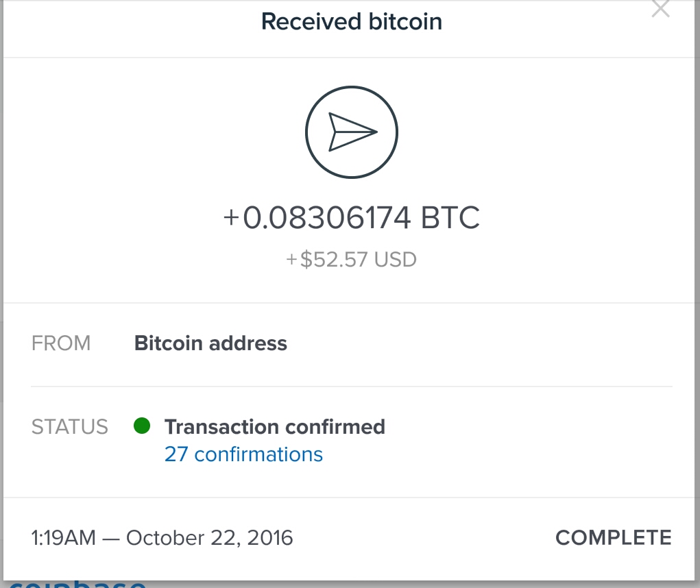This screenshot has height=588, width=700.
Task: Click the COMPLETE status label
Action: pyautogui.click(x=613, y=538)
